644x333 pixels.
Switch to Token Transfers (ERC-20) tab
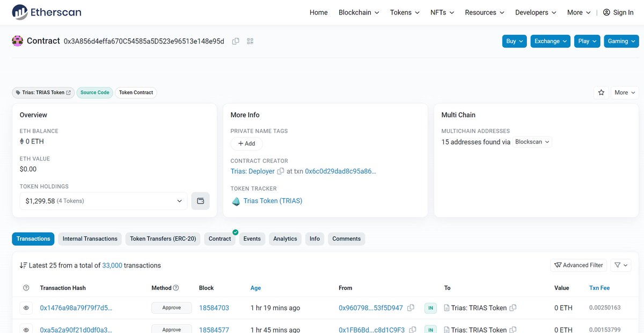[x=163, y=238]
